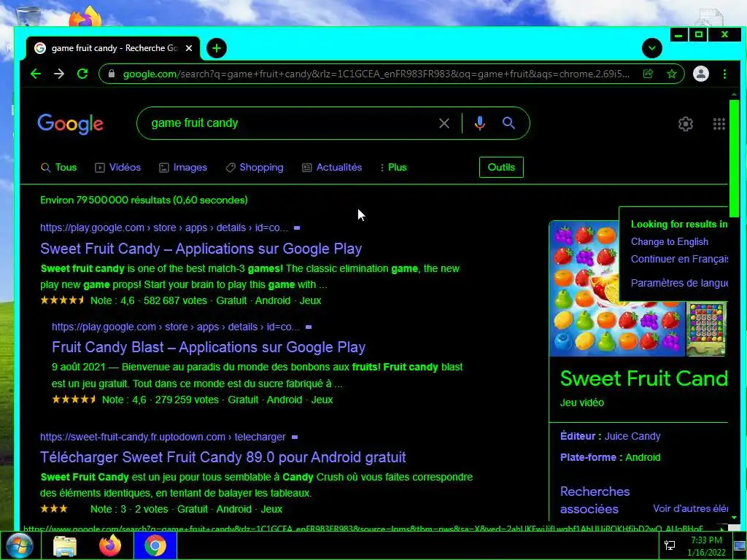Click 'Environ 79 500 000 résultats' text
Viewport: 747px width, 560px height.
pyautogui.click(x=144, y=200)
